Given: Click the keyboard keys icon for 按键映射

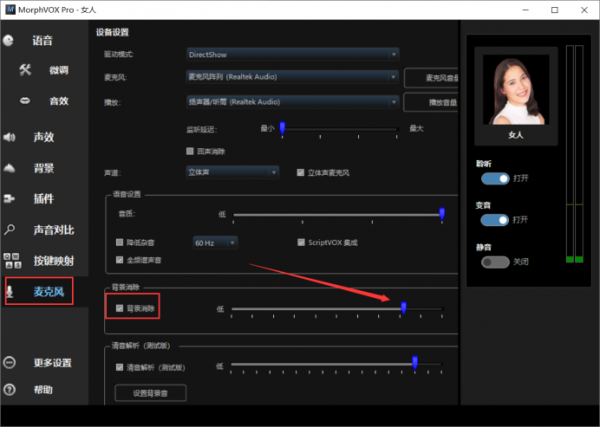Looking at the screenshot, I should click(x=12, y=261).
